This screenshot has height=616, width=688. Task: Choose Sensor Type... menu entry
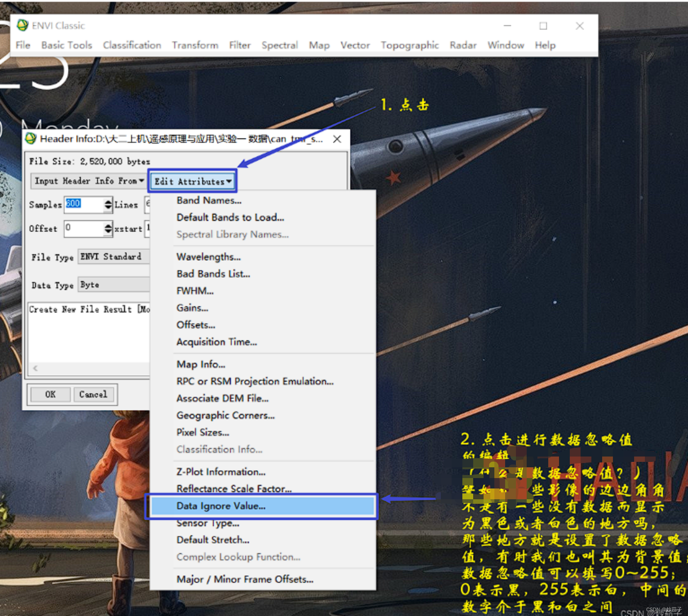point(207,523)
